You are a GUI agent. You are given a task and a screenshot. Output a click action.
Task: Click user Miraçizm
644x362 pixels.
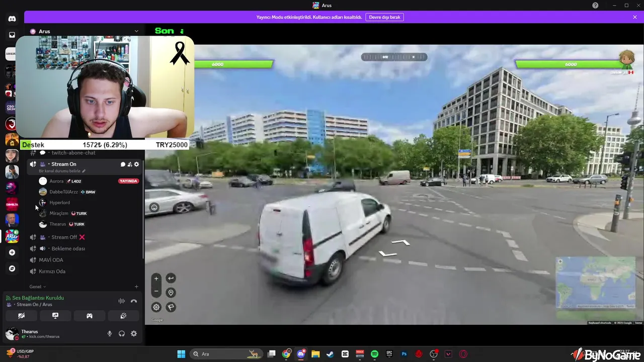pos(58,214)
